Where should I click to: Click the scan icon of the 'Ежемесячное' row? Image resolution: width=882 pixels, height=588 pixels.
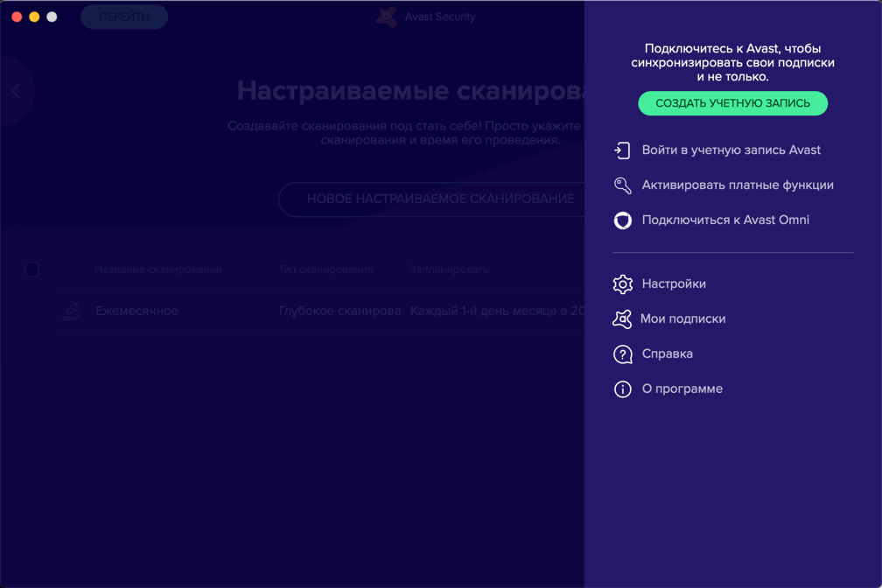coord(71,311)
